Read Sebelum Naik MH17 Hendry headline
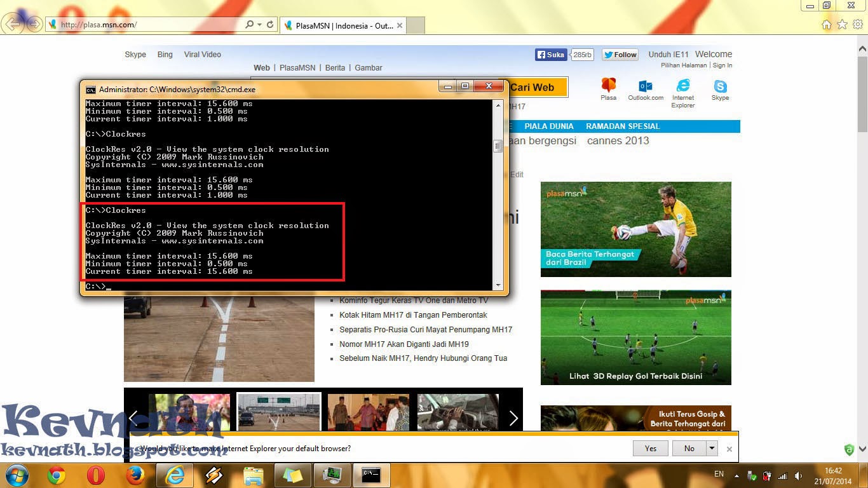This screenshot has height=488, width=868. pyautogui.click(x=423, y=358)
